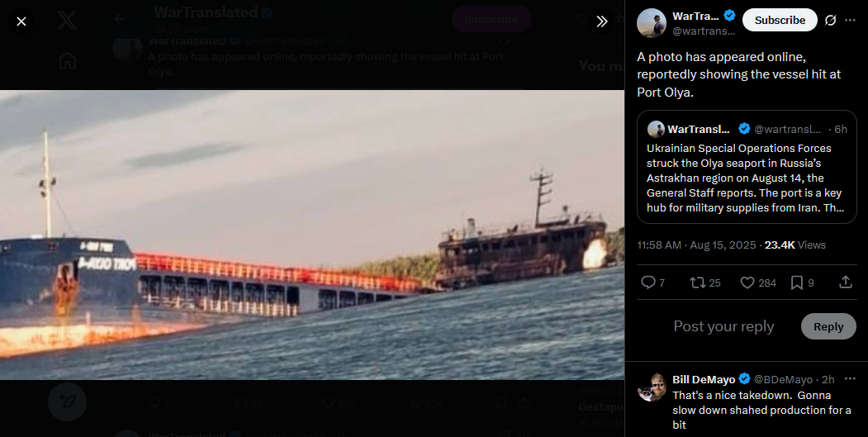
Task: Open the quoted WarTranslated post about Olya seaport
Action: (x=747, y=167)
